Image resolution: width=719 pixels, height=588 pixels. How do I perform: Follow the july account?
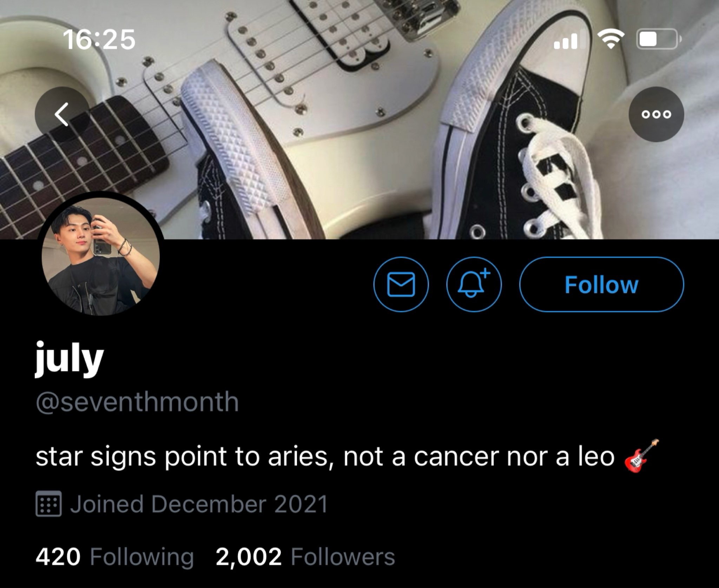click(601, 285)
